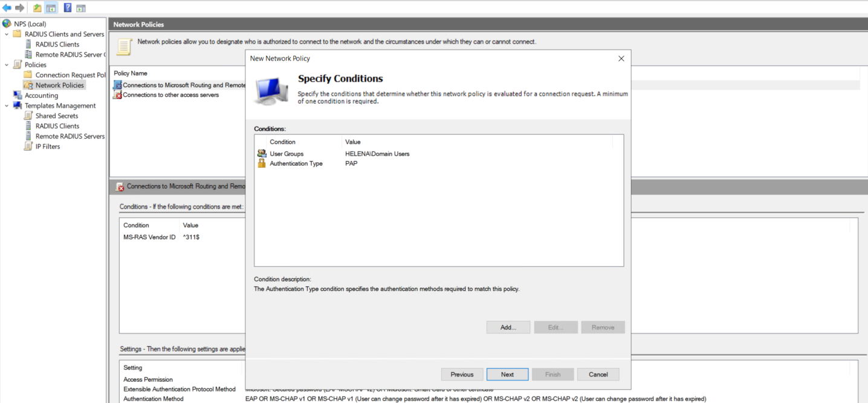This screenshot has height=403, width=868.
Task: Select Connections to other access servers policy
Action: pyautogui.click(x=170, y=95)
